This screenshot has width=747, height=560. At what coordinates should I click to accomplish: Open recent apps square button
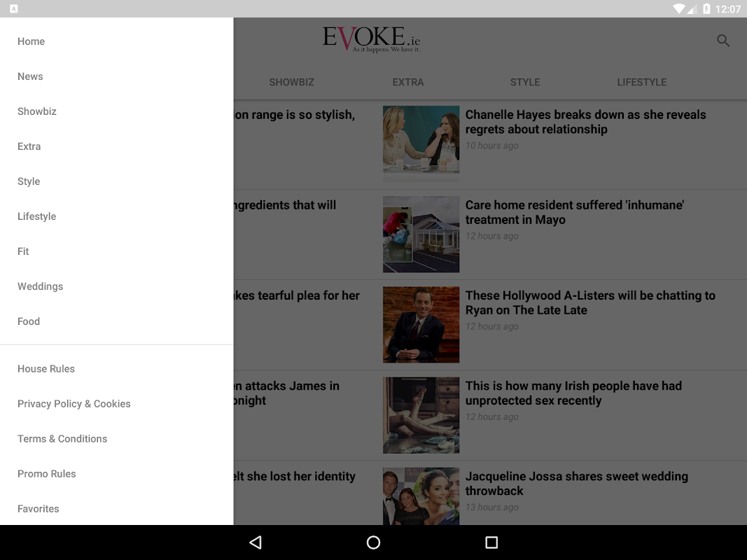(491, 542)
